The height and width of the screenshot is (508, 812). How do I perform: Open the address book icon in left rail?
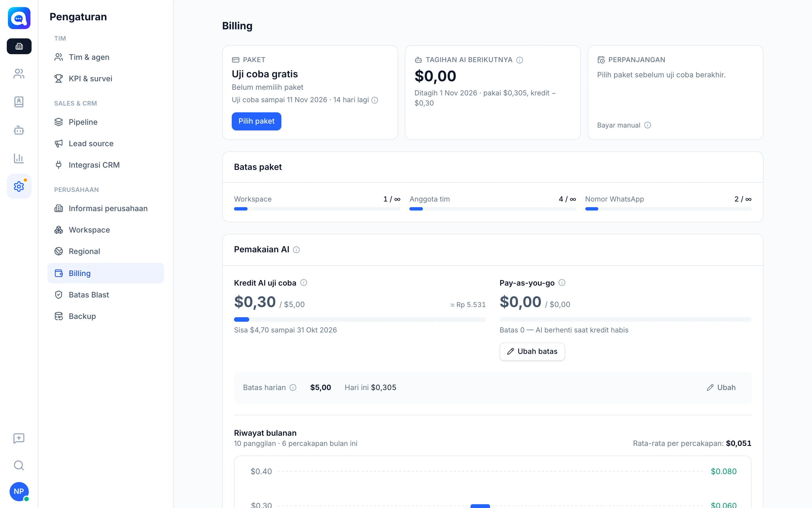tap(19, 102)
